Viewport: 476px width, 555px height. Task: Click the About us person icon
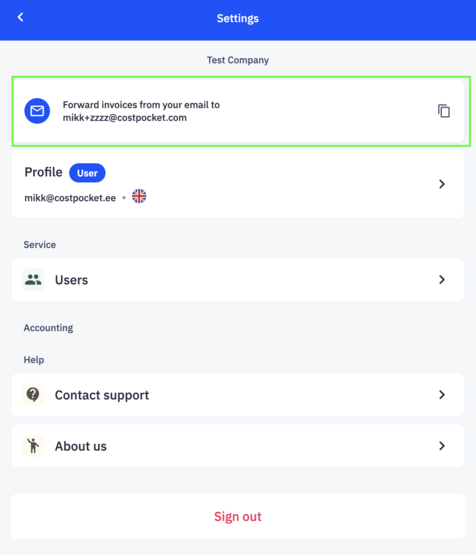[33, 446]
